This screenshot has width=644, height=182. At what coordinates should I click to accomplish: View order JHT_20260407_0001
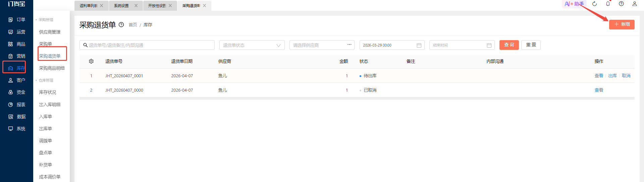coord(599,76)
